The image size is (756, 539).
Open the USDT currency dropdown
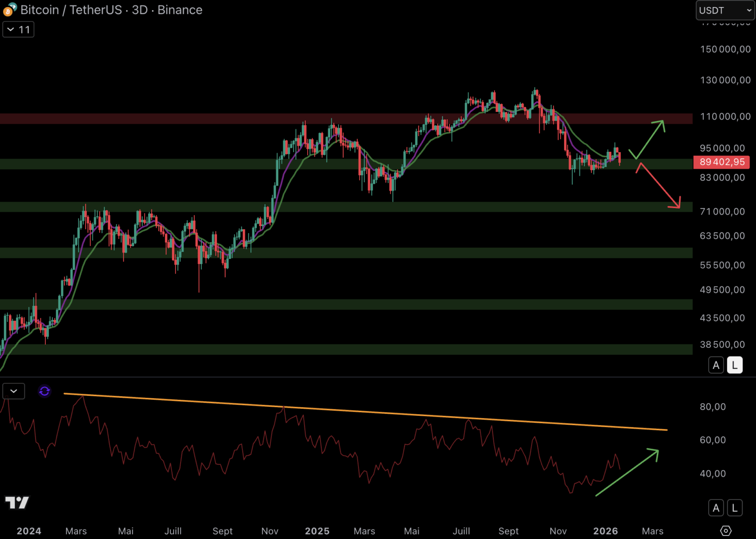point(725,10)
